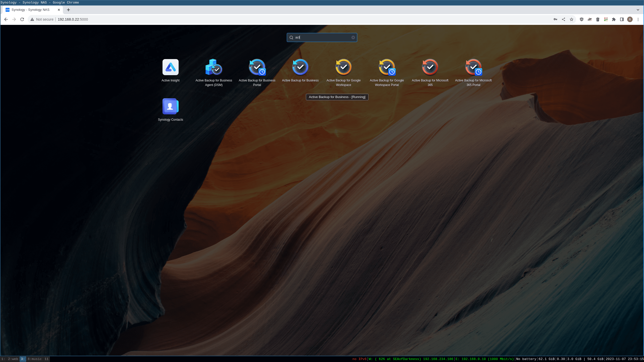Go forward in browser history
Viewport: 644px width, 362px height.
14,19
